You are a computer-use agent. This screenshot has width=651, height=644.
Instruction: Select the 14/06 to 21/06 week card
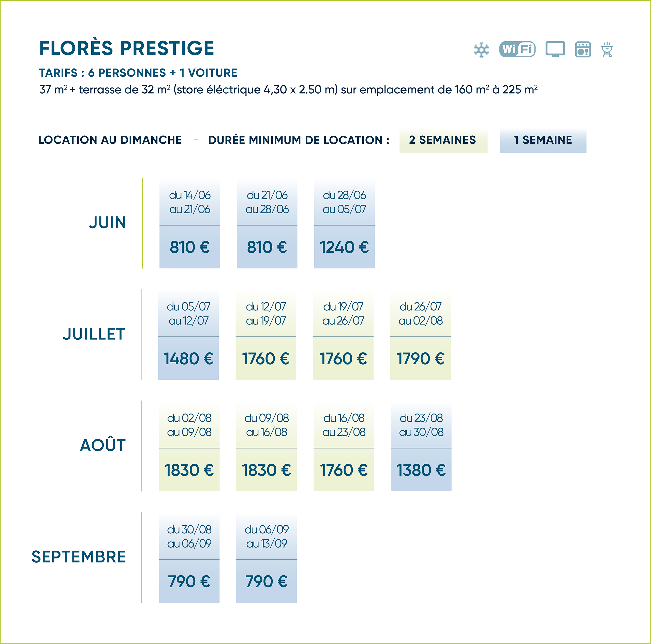pyautogui.click(x=190, y=224)
